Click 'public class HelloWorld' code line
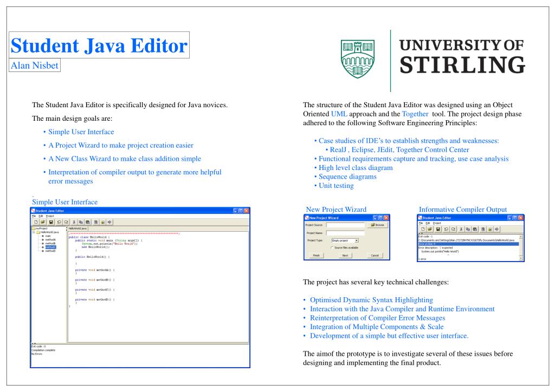The height and width of the screenshot is (392, 555). (x=89, y=237)
